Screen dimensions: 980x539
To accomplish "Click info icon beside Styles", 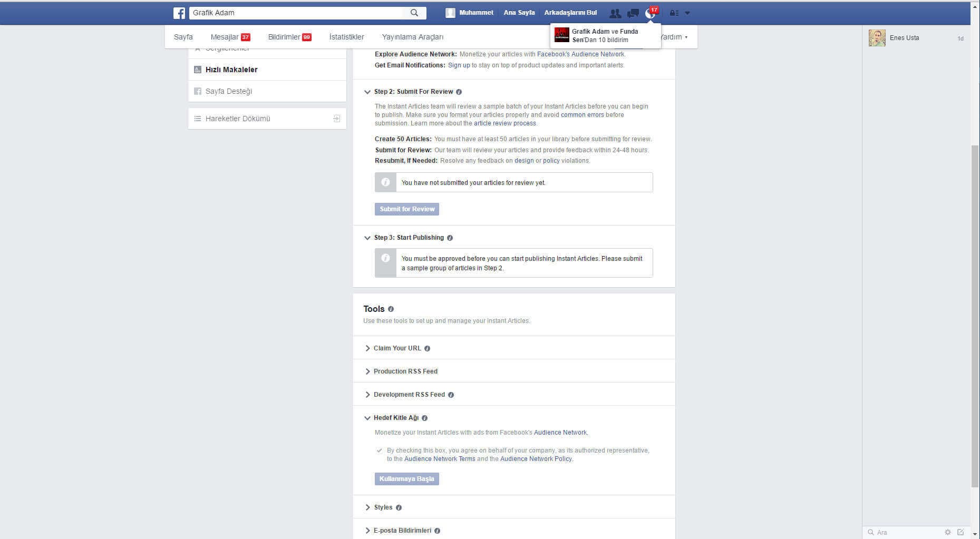I will click(x=399, y=507).
